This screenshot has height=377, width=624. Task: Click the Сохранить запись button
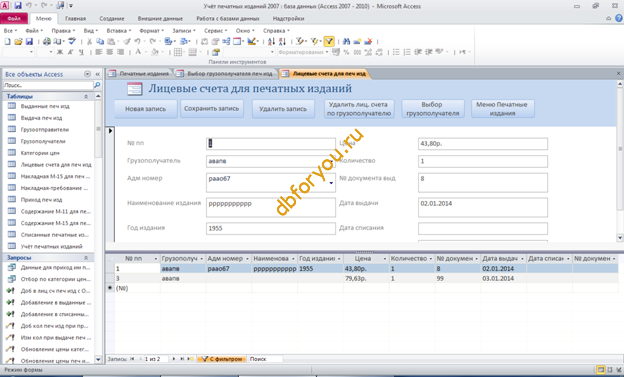coord(211,108)
